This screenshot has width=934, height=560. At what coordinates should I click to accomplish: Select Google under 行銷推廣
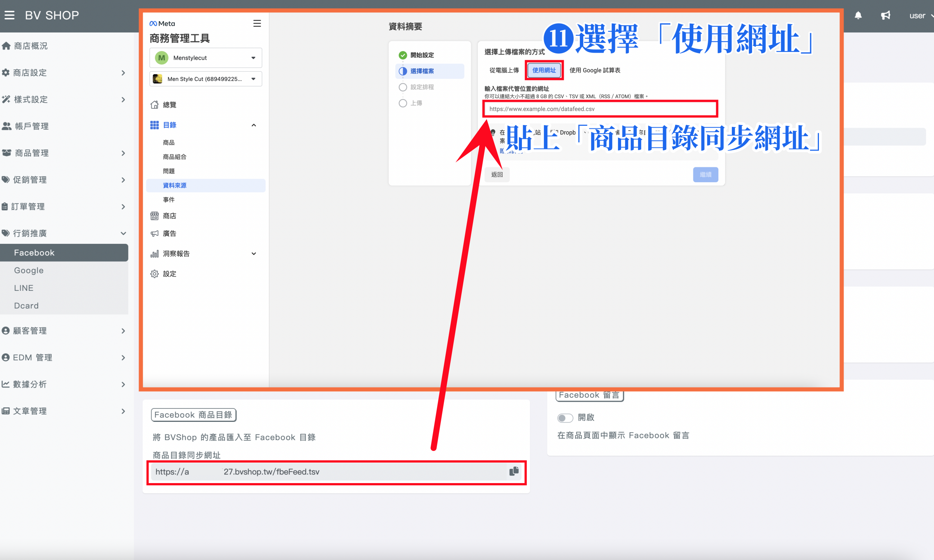point(64,270)
